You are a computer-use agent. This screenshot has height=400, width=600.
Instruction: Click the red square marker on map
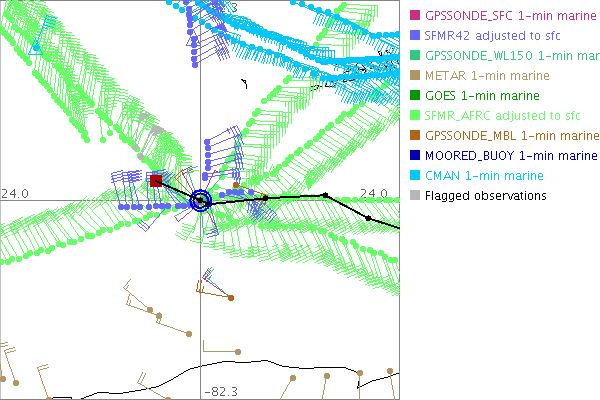click(155, 181)
